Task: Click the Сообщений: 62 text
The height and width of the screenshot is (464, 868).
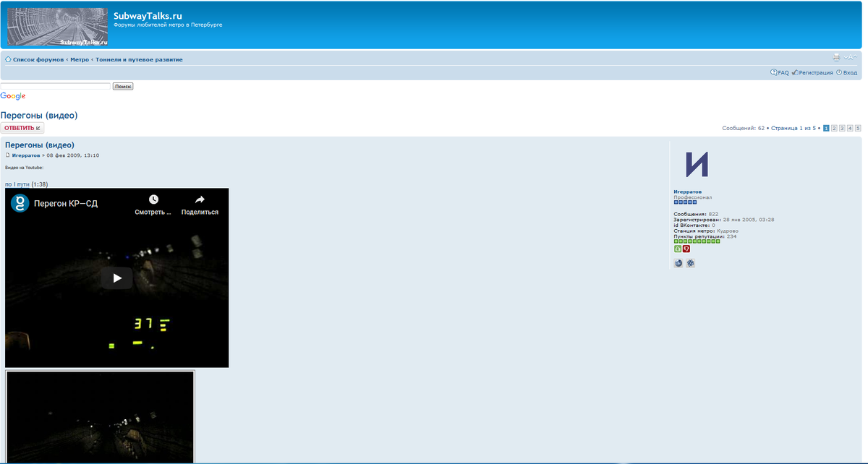Action: pyautogui.click(x=744, y=128)
